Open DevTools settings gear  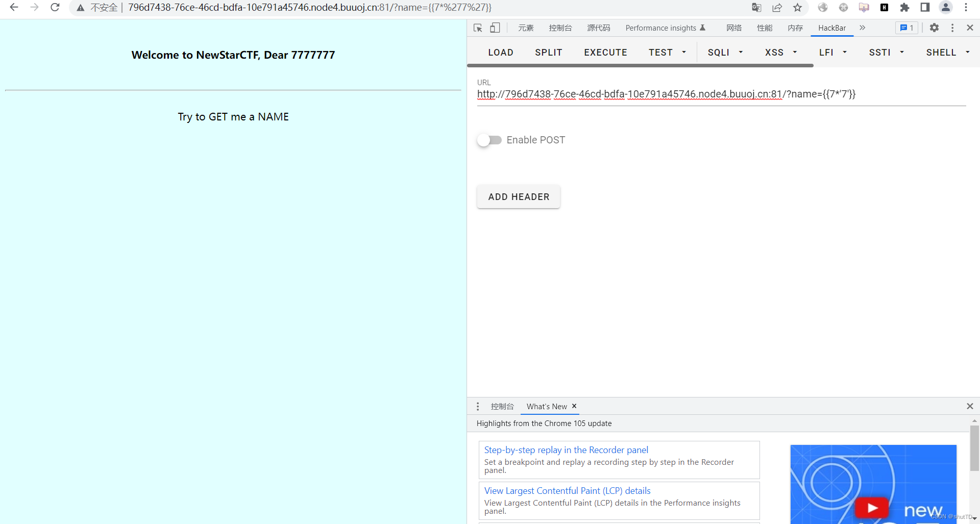click(x=935, y=28)
